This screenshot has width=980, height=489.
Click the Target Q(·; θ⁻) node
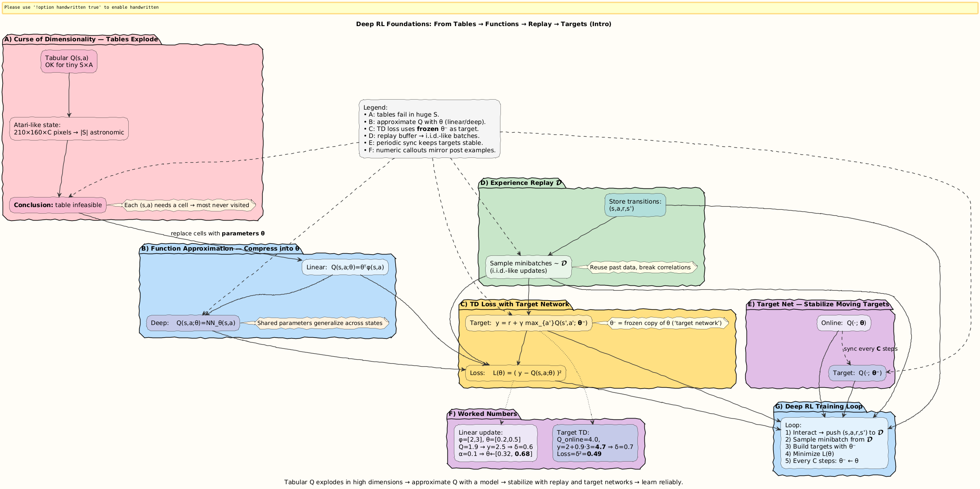point(857,373)
